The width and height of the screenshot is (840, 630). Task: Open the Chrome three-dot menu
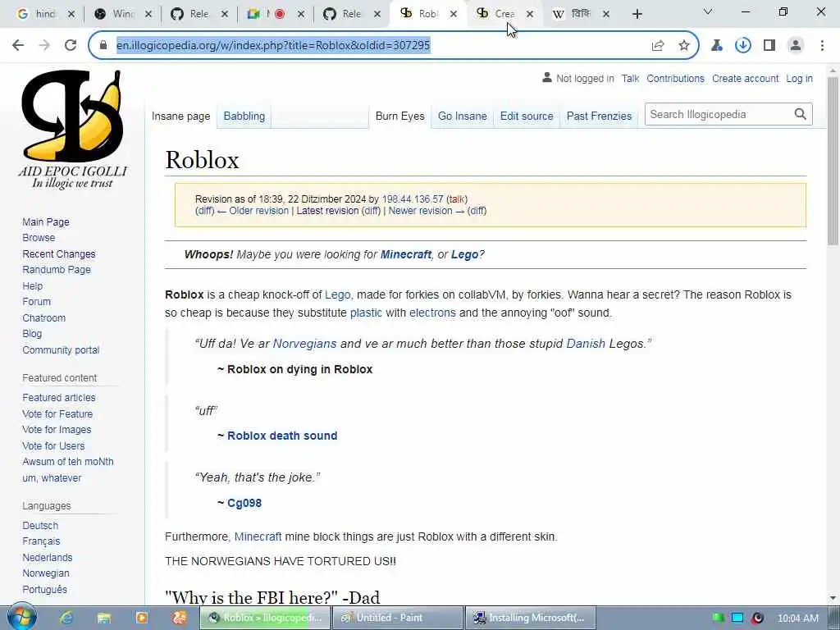click(822, 46)
